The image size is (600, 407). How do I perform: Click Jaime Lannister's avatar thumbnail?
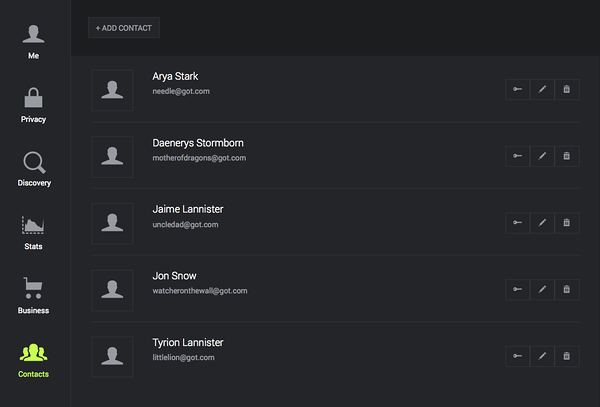click(x=112, y=223)
